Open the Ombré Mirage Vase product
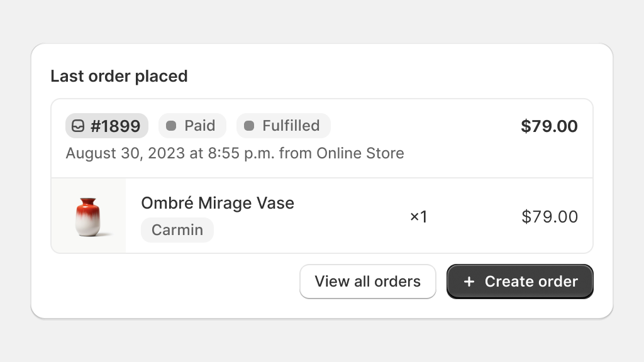644x362 pixels. pyautogui.click(x=218, y=203)
